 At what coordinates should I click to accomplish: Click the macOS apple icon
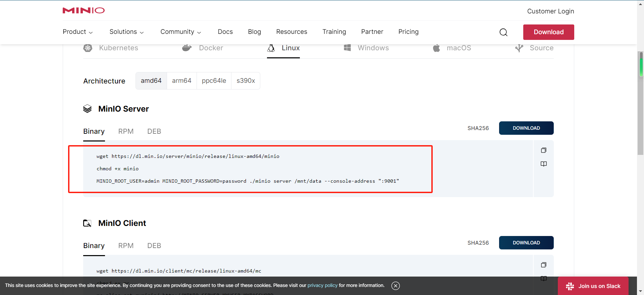[436, 48]
